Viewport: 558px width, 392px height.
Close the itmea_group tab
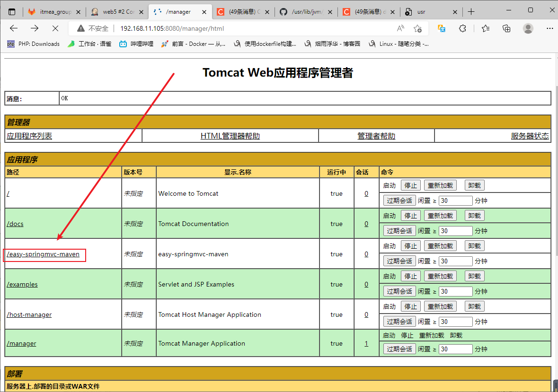(78, 12)
